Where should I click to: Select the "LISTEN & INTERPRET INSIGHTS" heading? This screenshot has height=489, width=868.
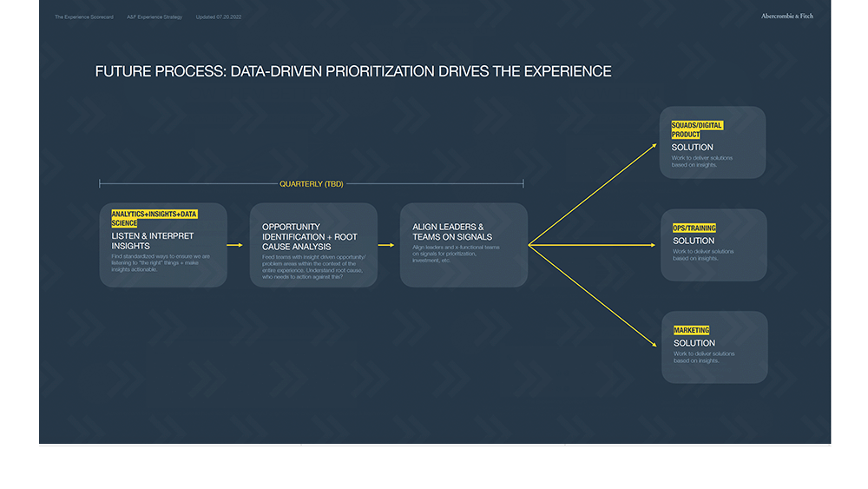pyautogui.click(x=153, y=241)
